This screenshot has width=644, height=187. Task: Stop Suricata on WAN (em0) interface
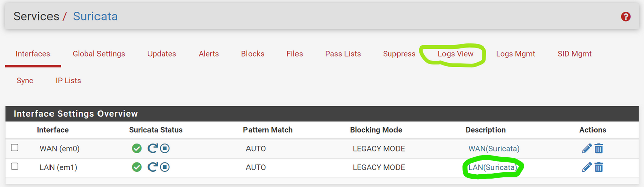point(165,149)
